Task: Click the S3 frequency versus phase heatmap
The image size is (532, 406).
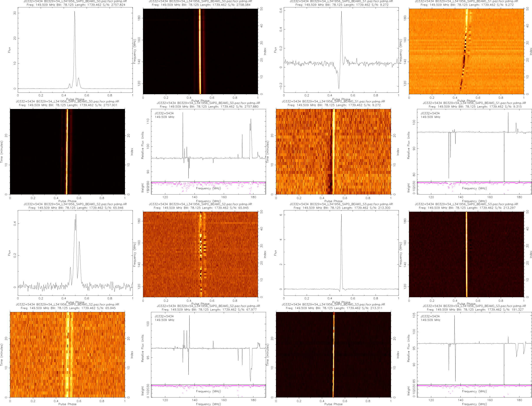Action: (x=466, y=254)
